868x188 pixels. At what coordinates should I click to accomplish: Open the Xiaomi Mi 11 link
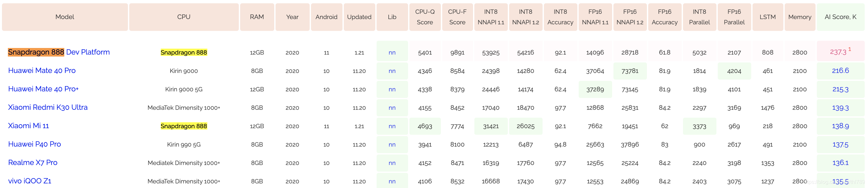29,126
